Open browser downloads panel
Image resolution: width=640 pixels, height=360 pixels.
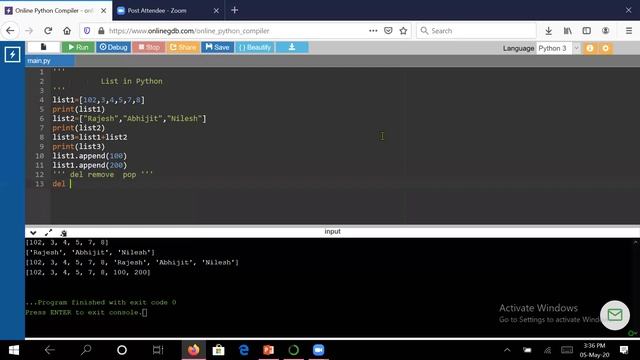549,31
